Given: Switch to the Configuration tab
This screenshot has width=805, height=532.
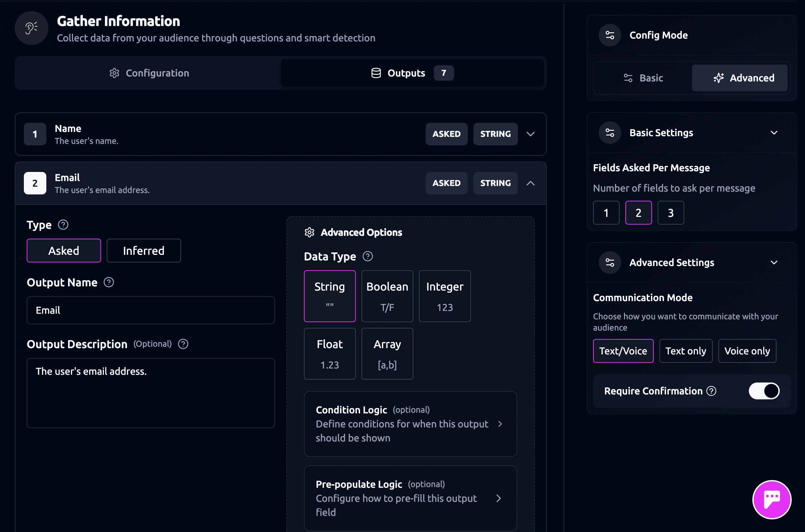Looking at the screenshot, I should coord(149,73).
